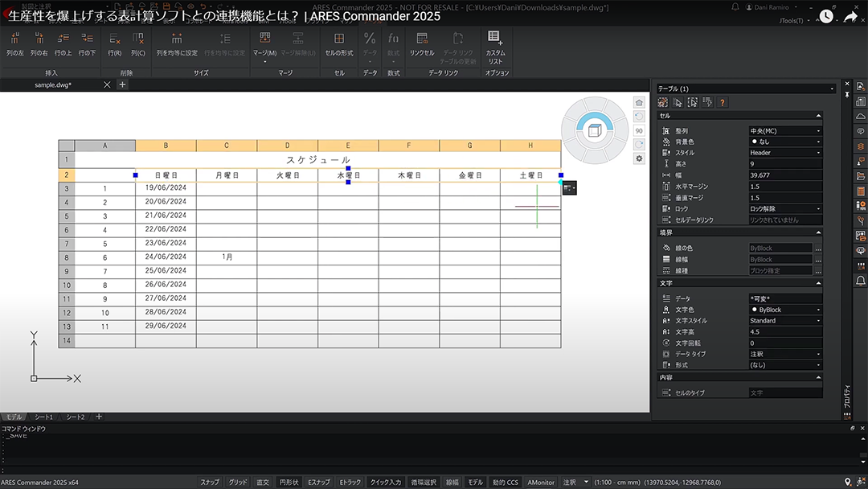Image resolution: width=868 pixels, height=489 pixels.
Task: Open the folder icon in right sidebar
Action: 860,176
